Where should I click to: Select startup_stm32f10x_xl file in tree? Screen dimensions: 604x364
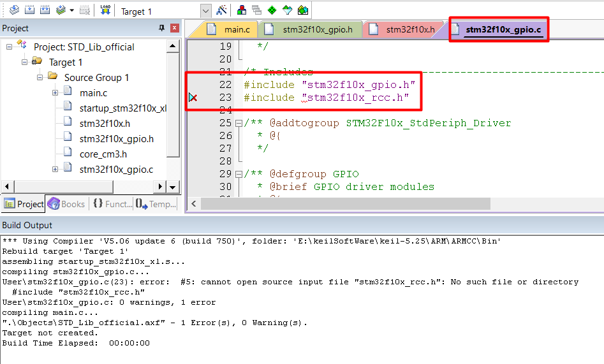point(123,108)
